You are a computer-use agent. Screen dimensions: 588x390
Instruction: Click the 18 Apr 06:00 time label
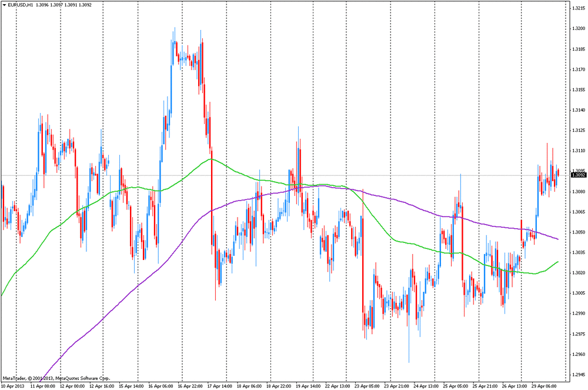point(249,386)
